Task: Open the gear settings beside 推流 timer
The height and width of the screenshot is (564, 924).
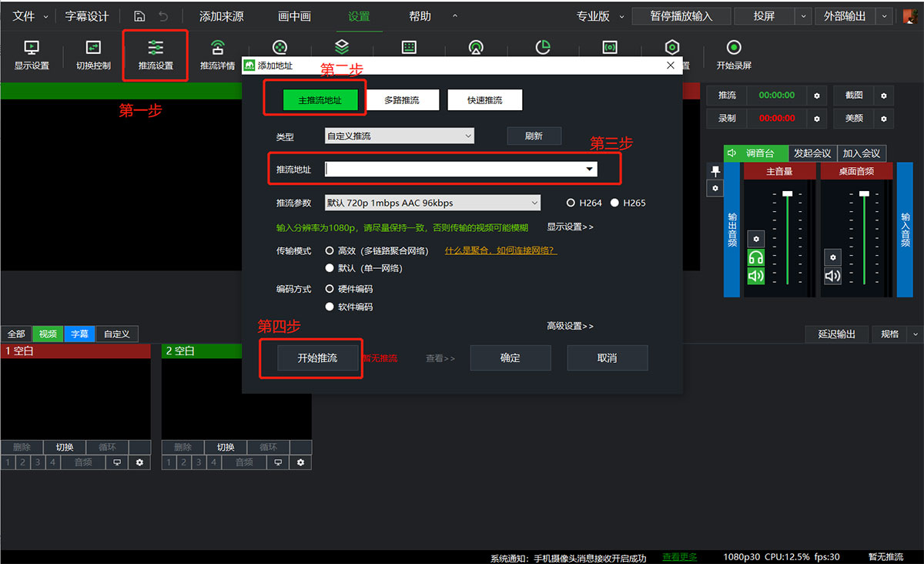Action: click(x=817, y=96)
